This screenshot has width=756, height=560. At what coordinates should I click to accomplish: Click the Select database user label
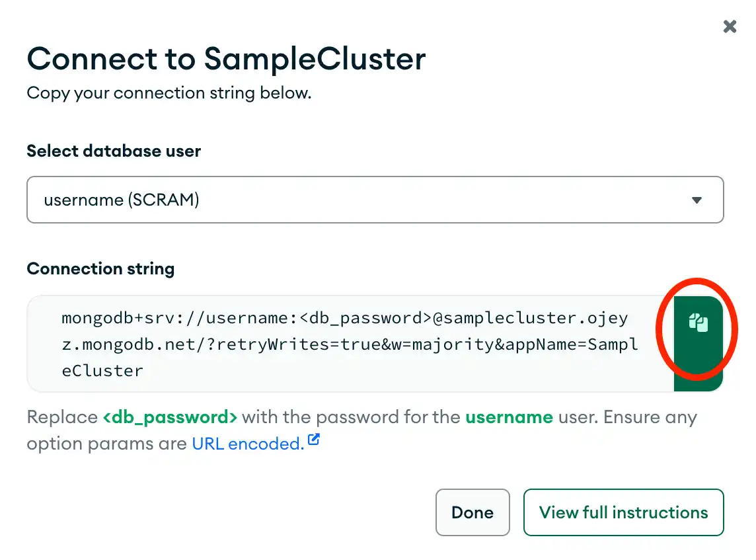[x=113, y=151]
